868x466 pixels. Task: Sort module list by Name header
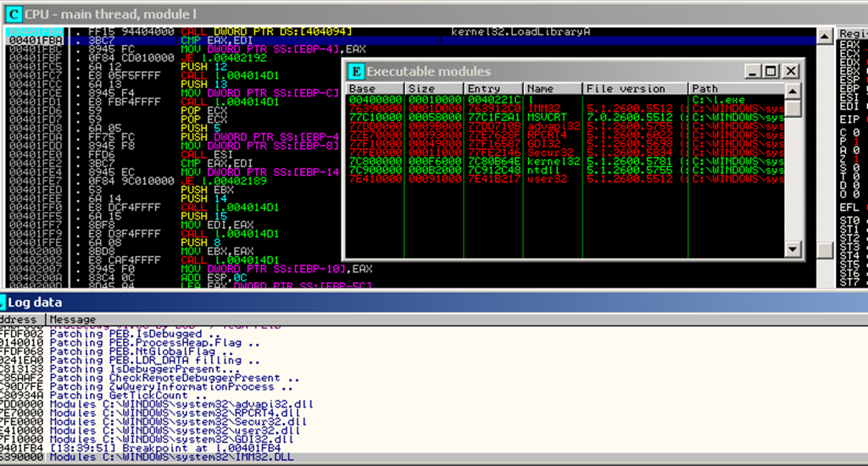click(x=552, y=88)
